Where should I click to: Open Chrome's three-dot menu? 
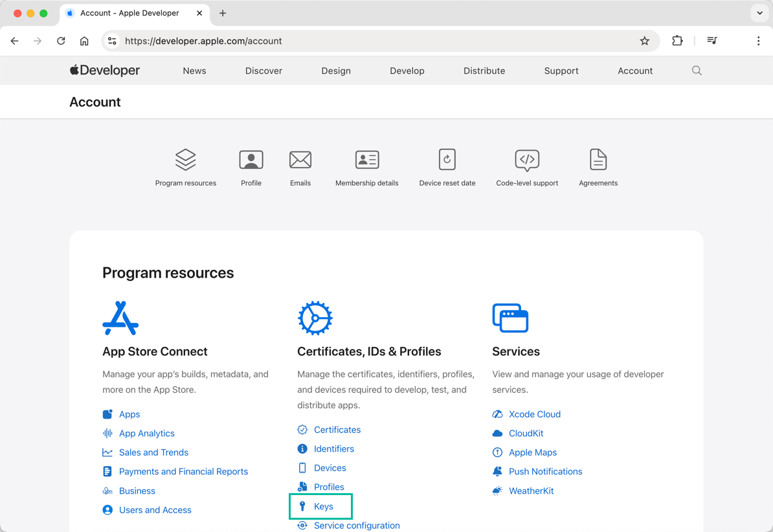758,41
